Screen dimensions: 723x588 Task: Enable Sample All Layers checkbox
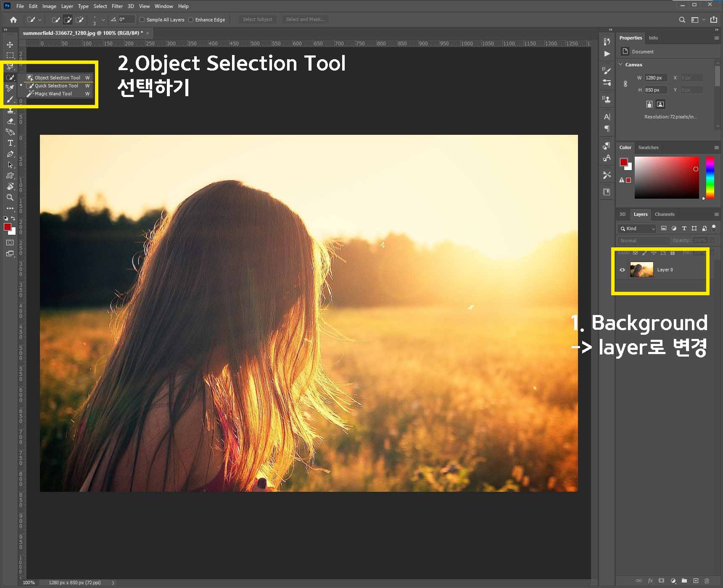click(x=142, y=20)
